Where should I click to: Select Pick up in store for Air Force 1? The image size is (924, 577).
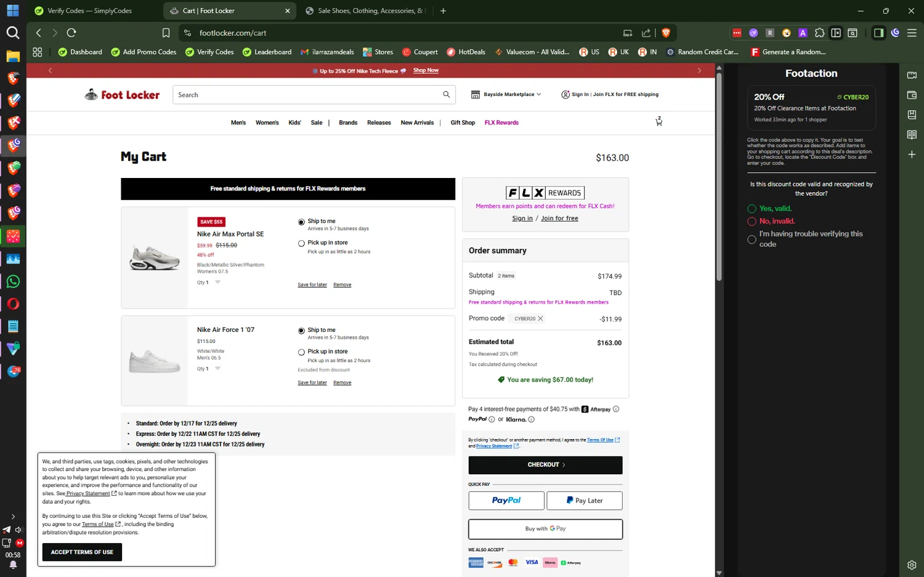click(x=301, y=352)
